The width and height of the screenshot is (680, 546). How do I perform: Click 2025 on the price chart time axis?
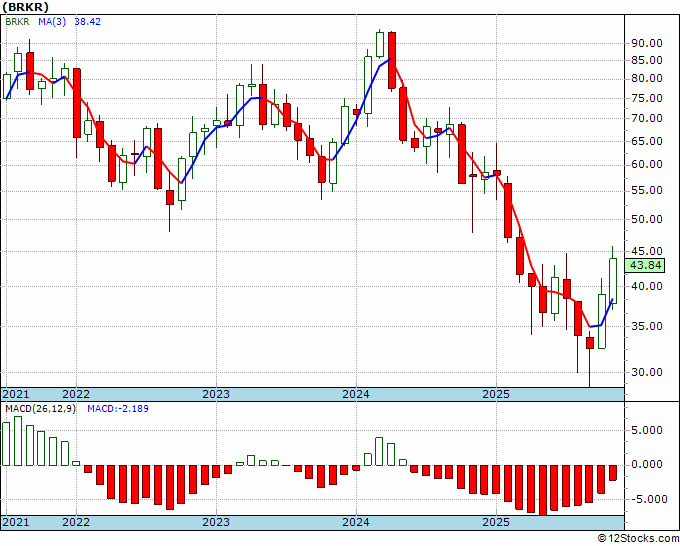tap(496, 394)
